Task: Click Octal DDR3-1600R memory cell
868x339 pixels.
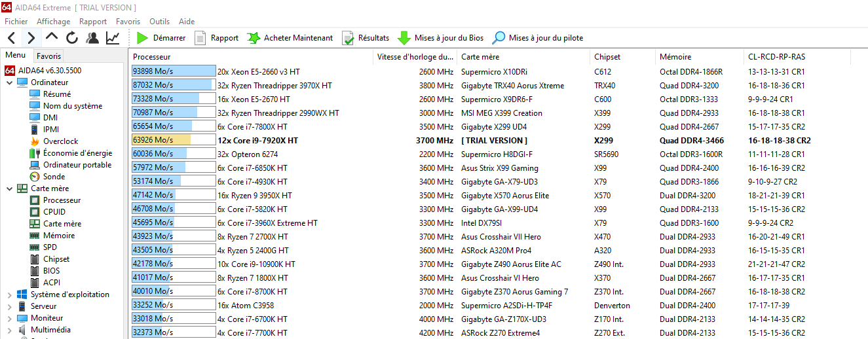Action: coord(691,154)
